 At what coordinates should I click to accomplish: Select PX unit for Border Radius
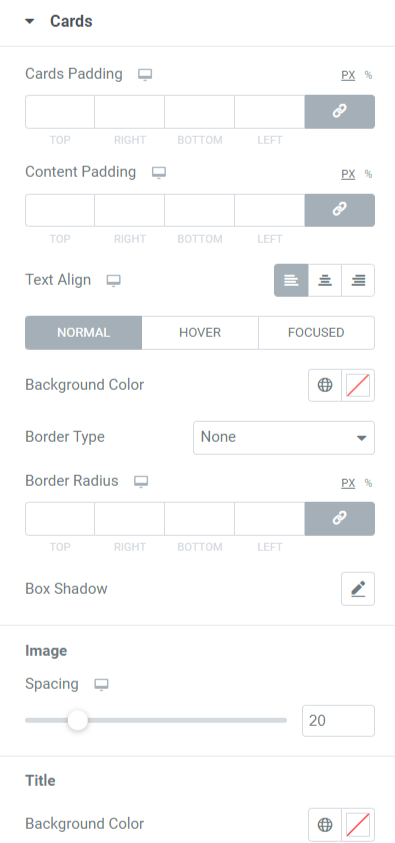pyautogui.click(x=348, y=483)
